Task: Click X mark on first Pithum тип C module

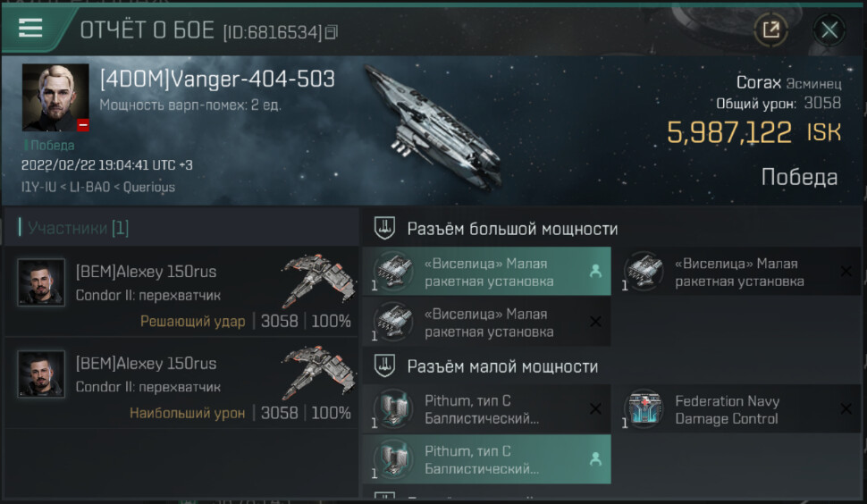Action: pos(595,409)
